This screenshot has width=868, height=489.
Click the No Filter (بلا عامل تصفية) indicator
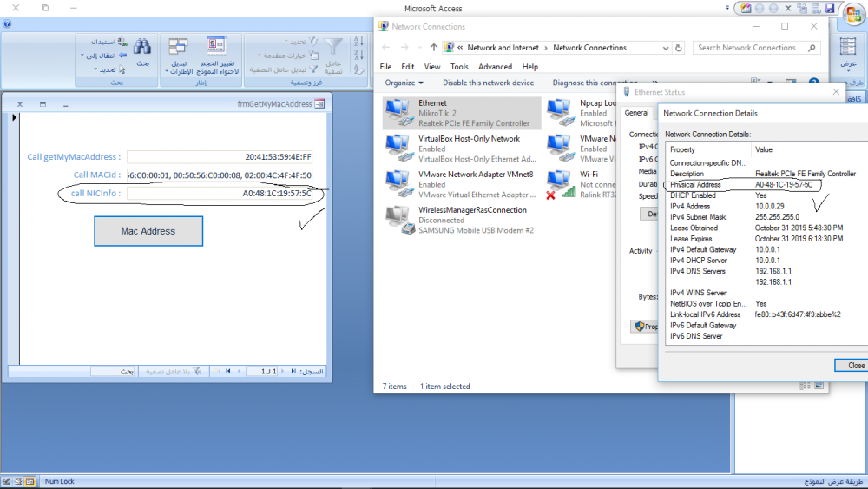[174, 371]
